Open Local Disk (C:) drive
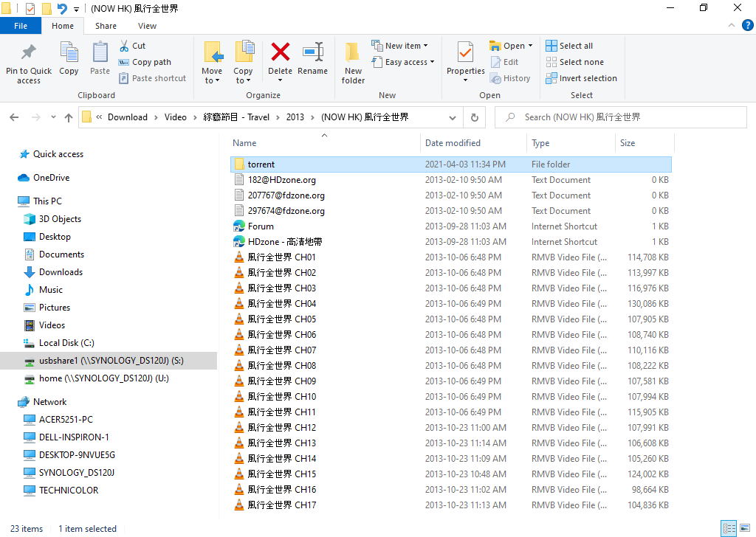Image resolution: width=756 pixels, height=537 pixels. [x=66, y=343]
